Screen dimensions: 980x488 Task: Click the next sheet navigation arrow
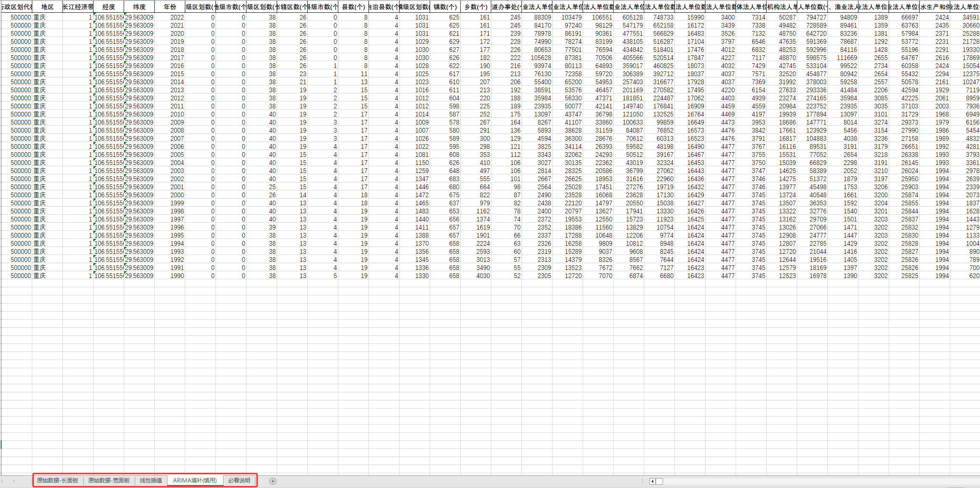14,481
